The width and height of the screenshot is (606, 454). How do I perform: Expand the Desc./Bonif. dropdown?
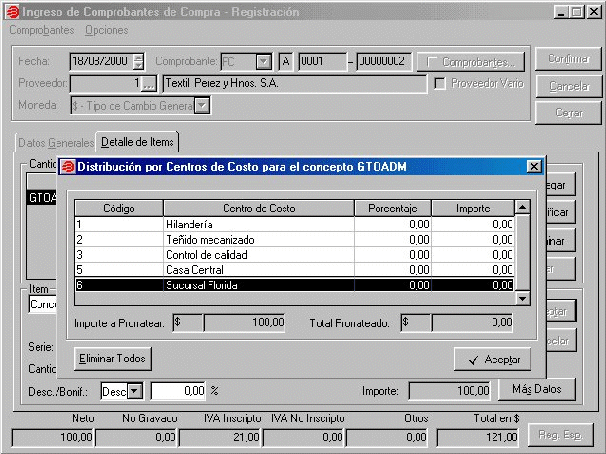[135, 390]
